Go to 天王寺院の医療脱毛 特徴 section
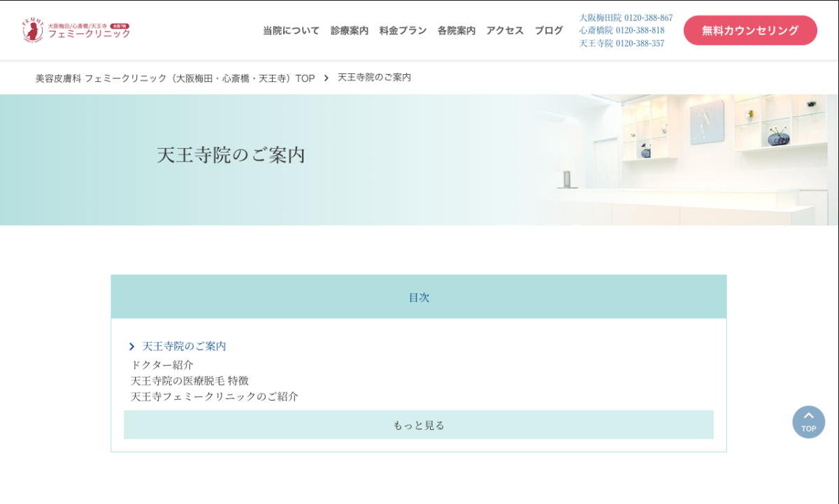 [189, 381]
